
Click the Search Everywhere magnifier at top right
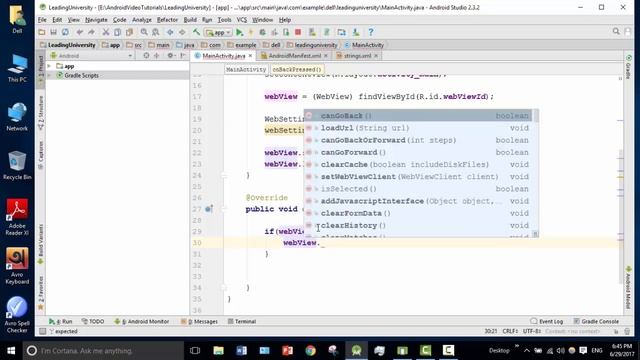pos(616,31)
